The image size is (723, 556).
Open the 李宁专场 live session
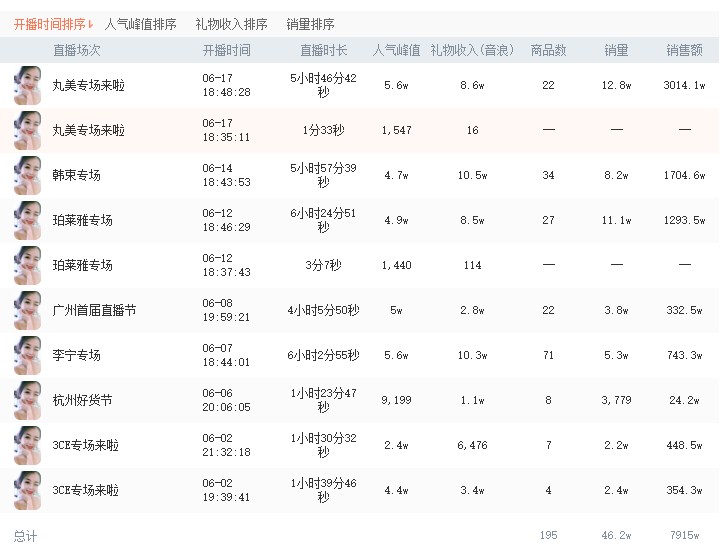(x=77, y=355)
